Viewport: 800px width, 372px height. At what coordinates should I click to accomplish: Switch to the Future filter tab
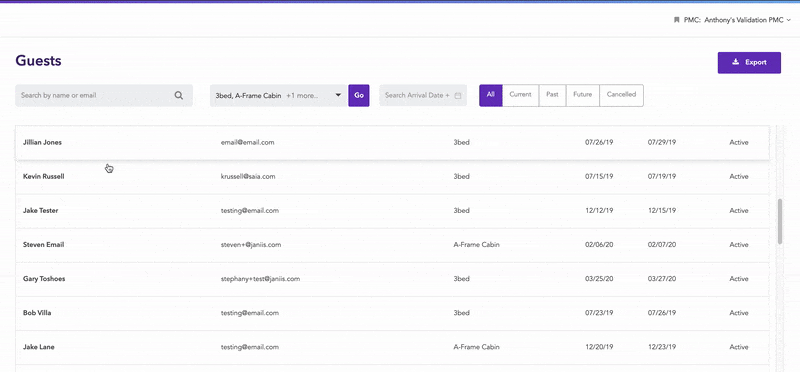point(583,95)
